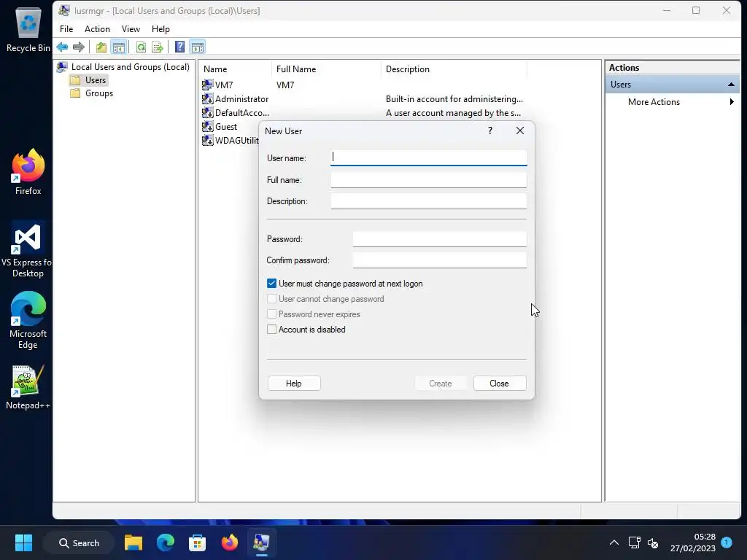
Task: Click the User name input field
Action: pos(429,157)
